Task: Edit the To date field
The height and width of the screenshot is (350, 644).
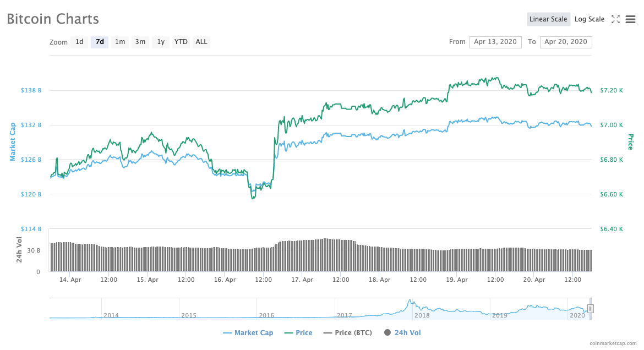Action: (565, 42)
